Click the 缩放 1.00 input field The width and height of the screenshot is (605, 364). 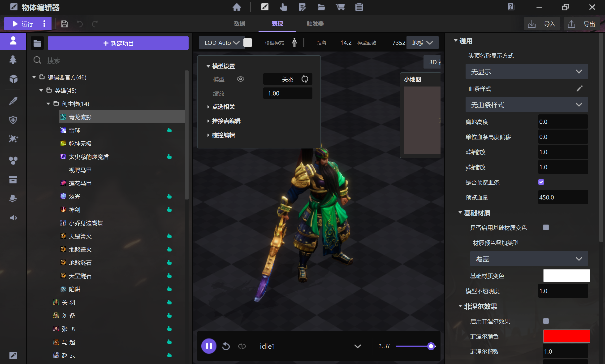click(x=288, y=93)
